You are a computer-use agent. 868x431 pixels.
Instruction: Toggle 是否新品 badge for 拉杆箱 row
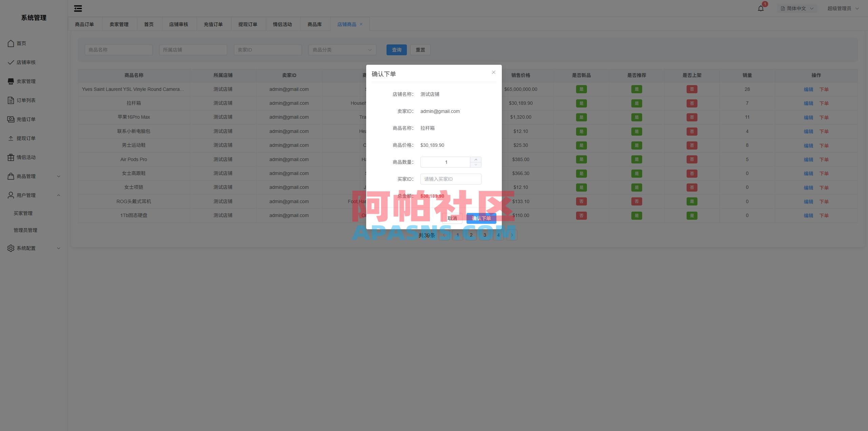tap(581, 103)
